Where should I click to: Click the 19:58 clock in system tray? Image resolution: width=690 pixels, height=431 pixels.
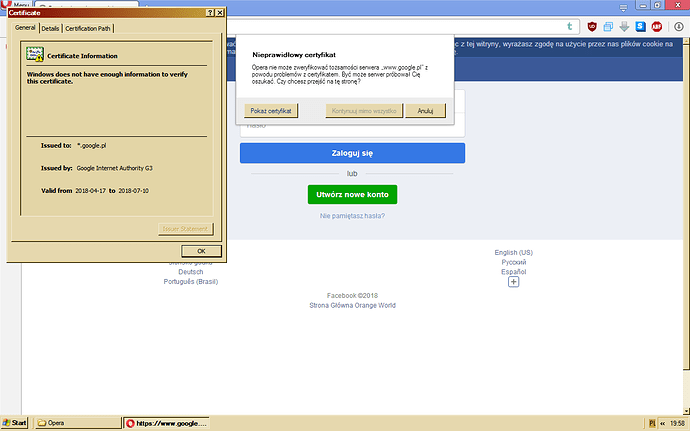(677, 424)
